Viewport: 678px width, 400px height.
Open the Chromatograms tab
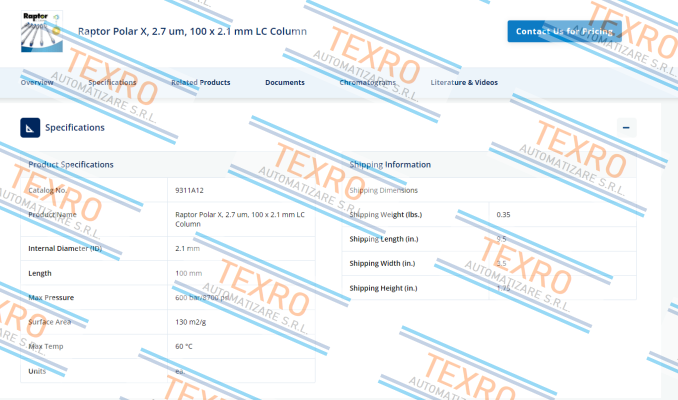click(x=368, y=82)
